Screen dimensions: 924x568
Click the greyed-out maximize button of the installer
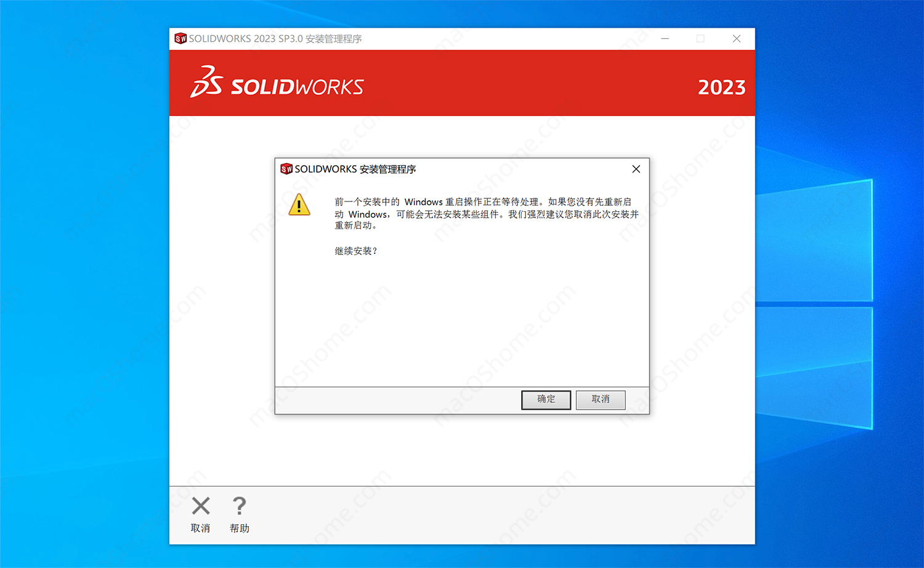pyautogui.click(x=700, y=39)
